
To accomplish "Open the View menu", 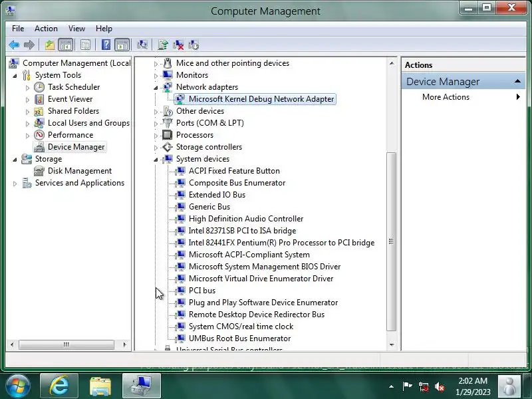I will (x=76, y=29).
